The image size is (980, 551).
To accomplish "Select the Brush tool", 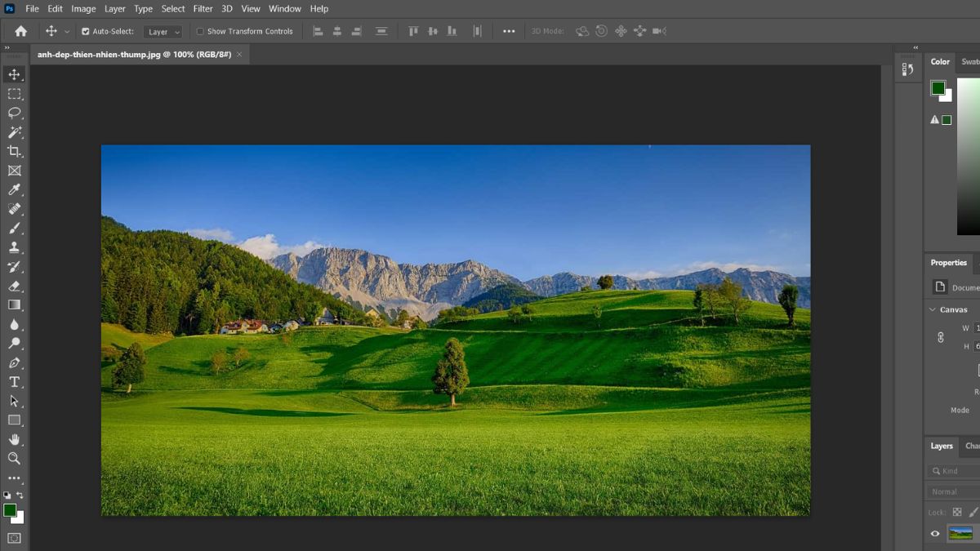I will click(14, 228).
